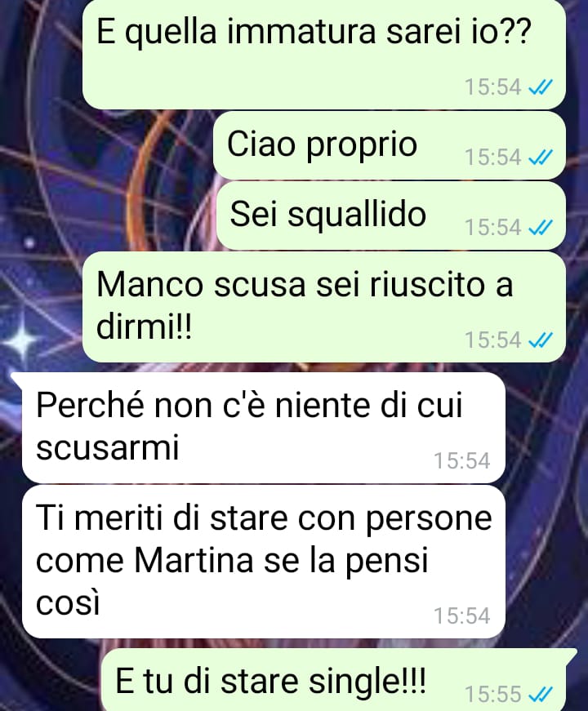Tap the timestamp under 'scusarmi' message
The height and width of the screenshot is (711, 588).
462,460
